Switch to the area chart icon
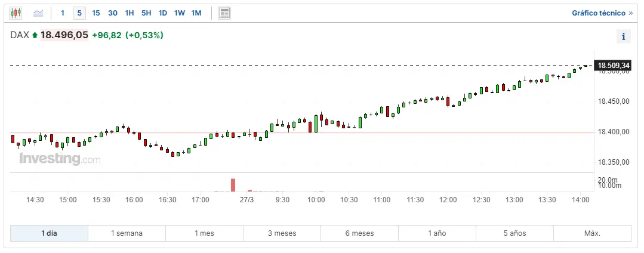This screenshot has height=253, width=644. pyautogui.click(x=38, y=13)
